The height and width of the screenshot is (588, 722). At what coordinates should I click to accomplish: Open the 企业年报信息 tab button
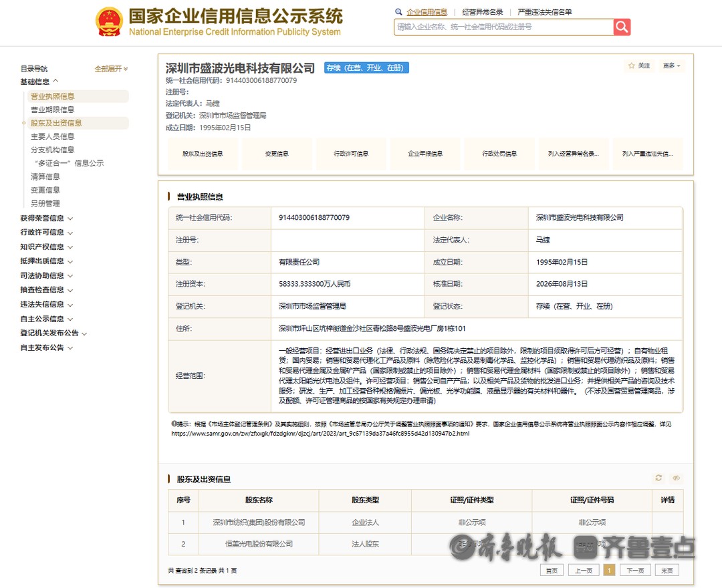click(425, 154)
